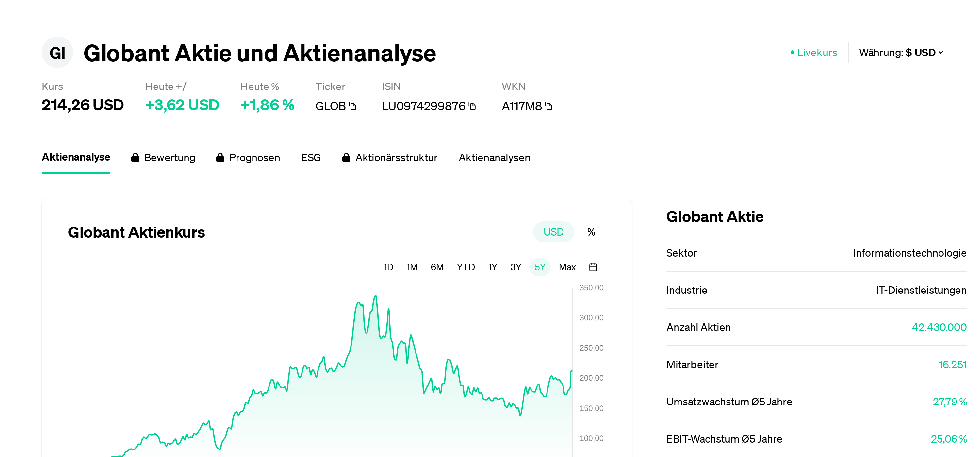This screenshot has width=980, height=457.
Task: Switch chart display to USD
Action: (x=553, y=232)
